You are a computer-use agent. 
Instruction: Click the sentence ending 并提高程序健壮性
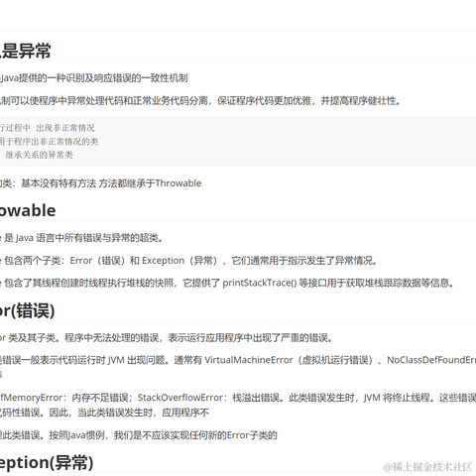tap(200, 101)
